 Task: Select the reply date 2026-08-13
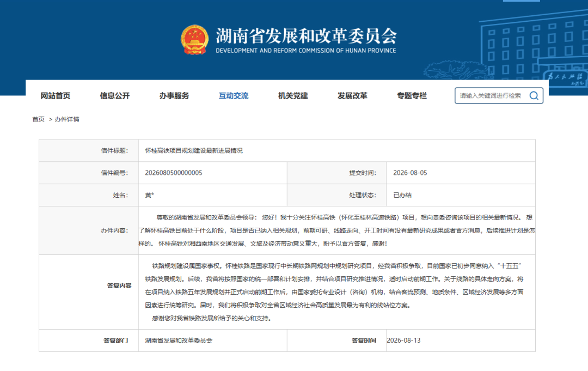click(x=403, y=340)
